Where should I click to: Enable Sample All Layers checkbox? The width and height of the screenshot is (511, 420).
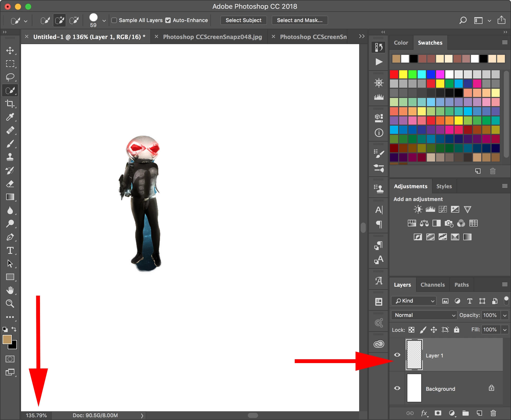point(114,20)
